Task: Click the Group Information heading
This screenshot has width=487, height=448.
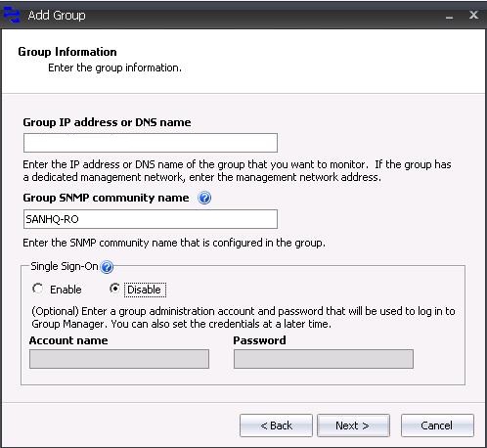Action: pyautogui.click(x=67, y=52)
